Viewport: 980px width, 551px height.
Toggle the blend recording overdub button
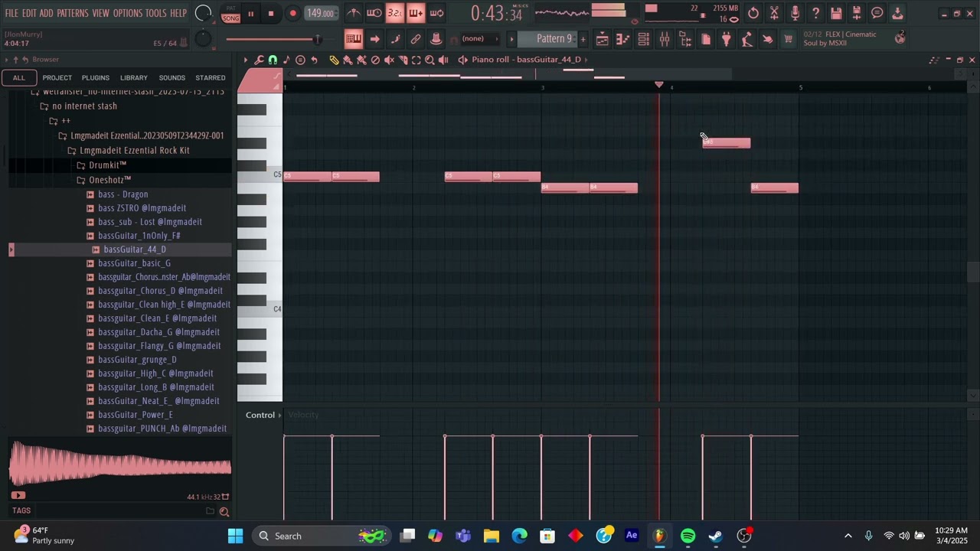click(416, 13)
